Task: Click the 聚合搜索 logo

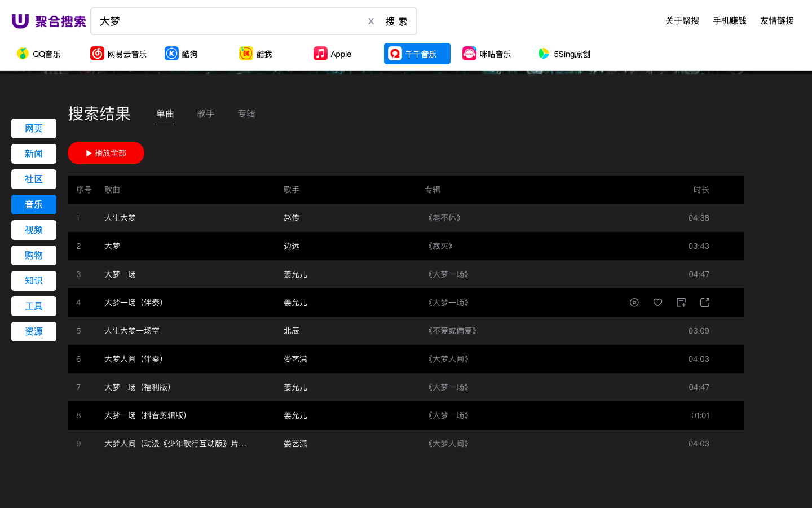Action: [x=48, y=21]
